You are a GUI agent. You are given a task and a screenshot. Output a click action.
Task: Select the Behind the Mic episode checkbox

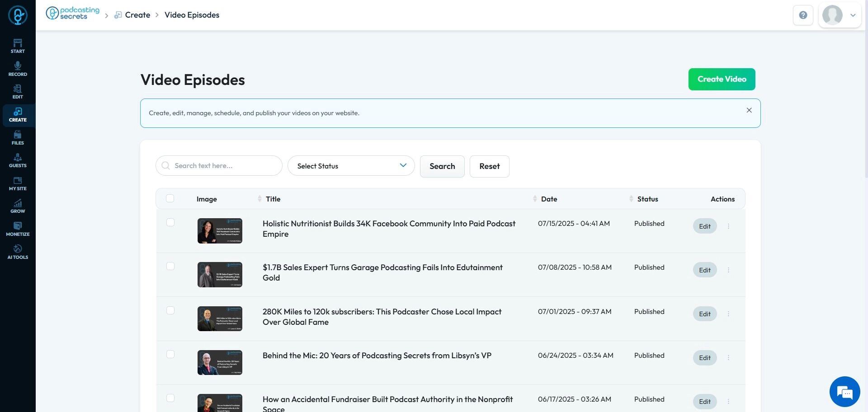170,354
